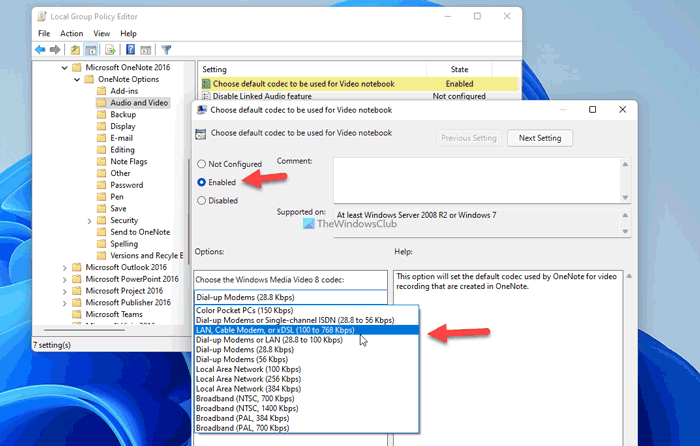Toggle the Show/Hide Action Pane icon
Viewport: 700px width, 446px height.
pos(146,50)
